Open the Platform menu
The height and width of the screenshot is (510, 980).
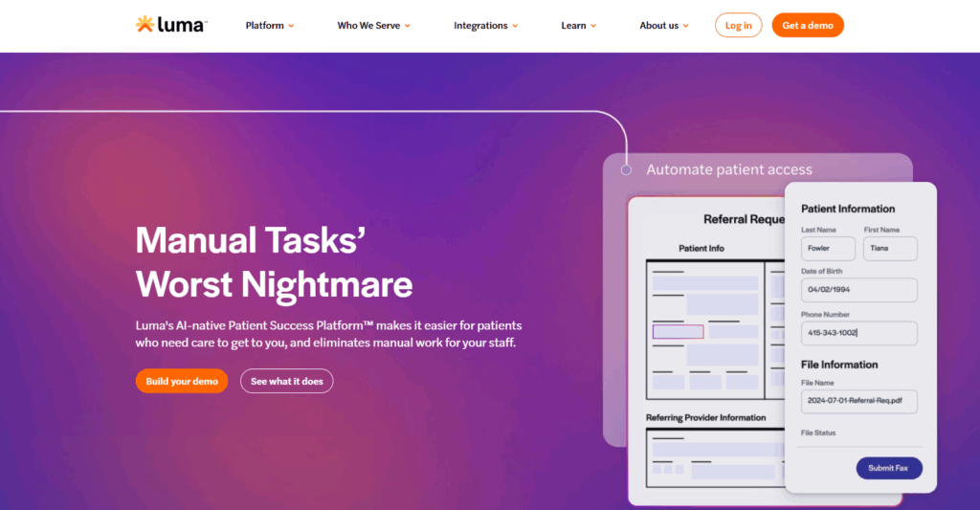[269, 26]
